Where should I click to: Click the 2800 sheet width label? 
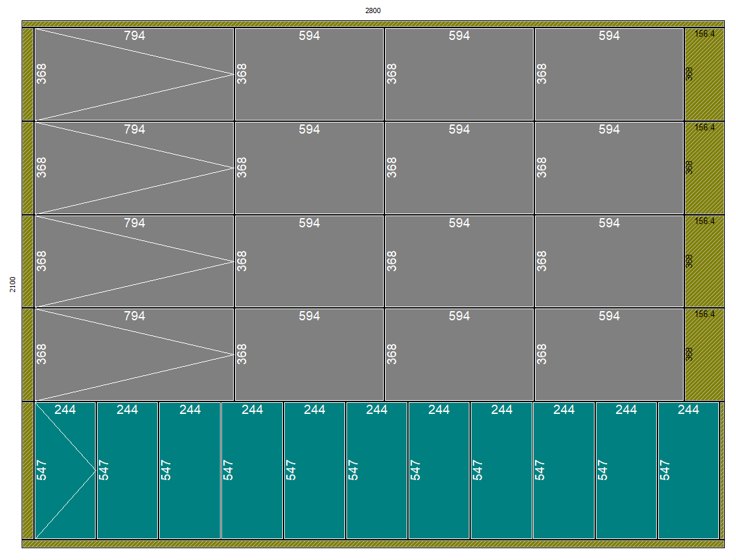point(373,10)
